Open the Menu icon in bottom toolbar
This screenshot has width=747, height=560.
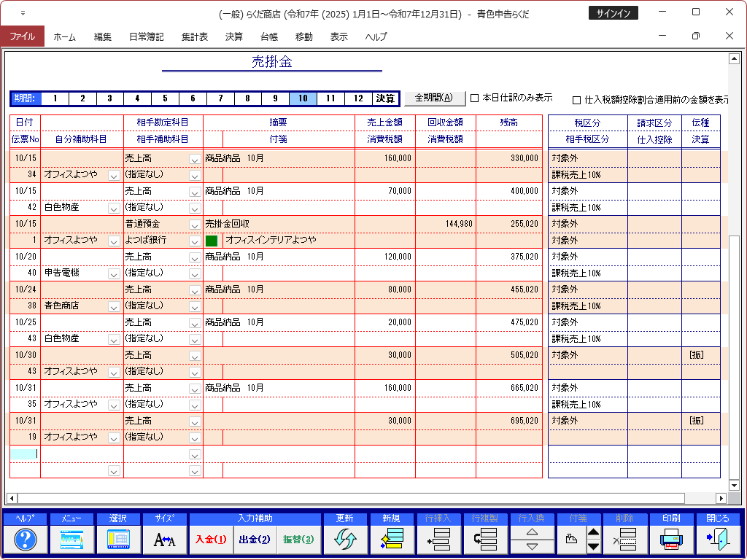(x=72, y=540)
